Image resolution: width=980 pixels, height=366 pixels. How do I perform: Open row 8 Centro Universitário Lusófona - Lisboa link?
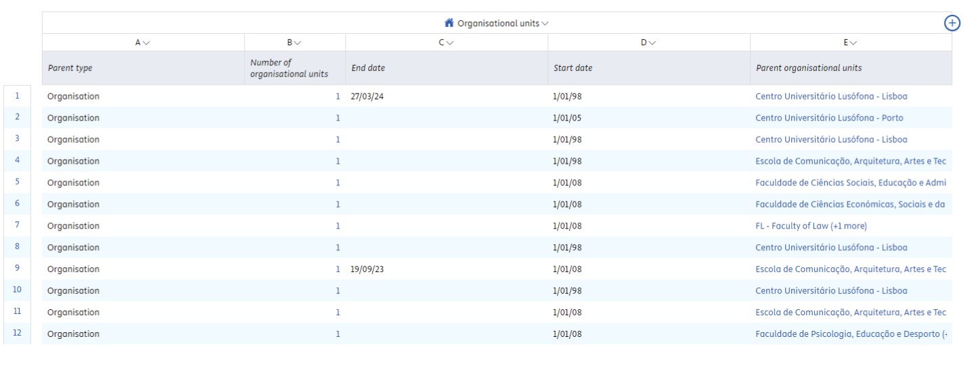tap(831, 248)
